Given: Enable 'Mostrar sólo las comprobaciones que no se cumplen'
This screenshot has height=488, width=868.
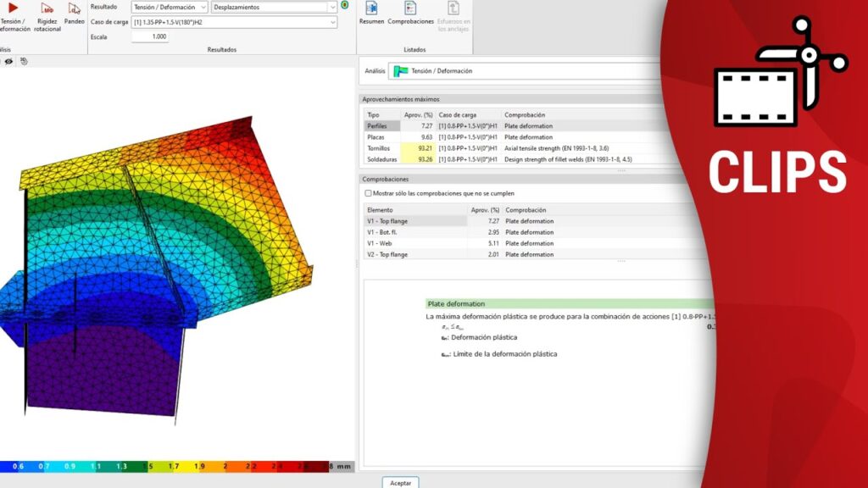Looking at the screenshot, I should pyautogui.click(x=367, y=193).
